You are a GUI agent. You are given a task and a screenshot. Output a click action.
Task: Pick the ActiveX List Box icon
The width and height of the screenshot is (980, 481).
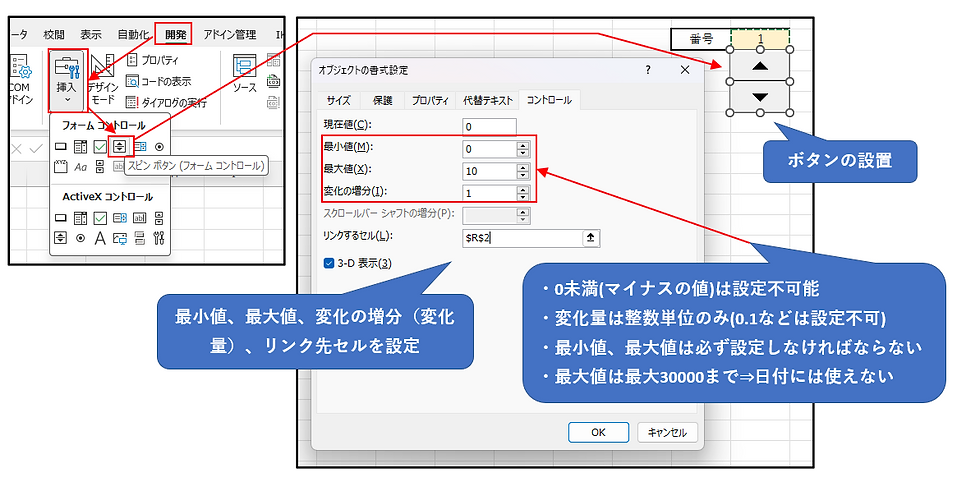click(120, 218)
